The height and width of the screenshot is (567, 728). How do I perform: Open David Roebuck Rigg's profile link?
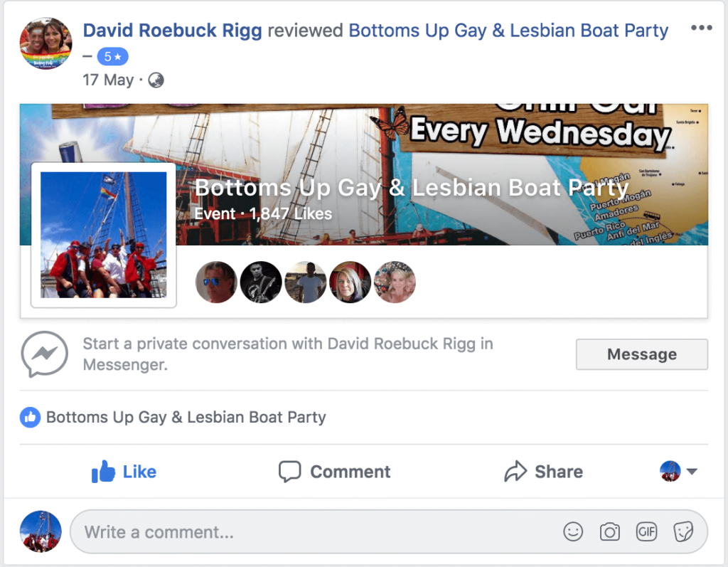click(x=172, y=31)
